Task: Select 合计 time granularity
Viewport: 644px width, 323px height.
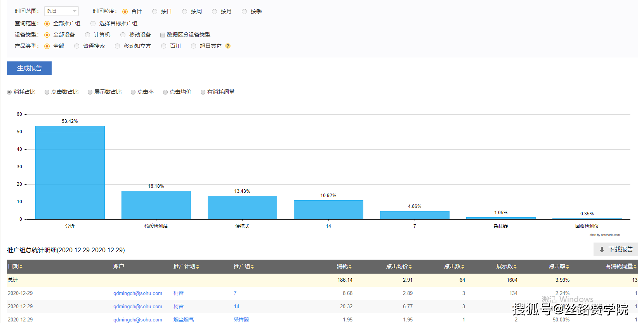Action: pos(125,12)
